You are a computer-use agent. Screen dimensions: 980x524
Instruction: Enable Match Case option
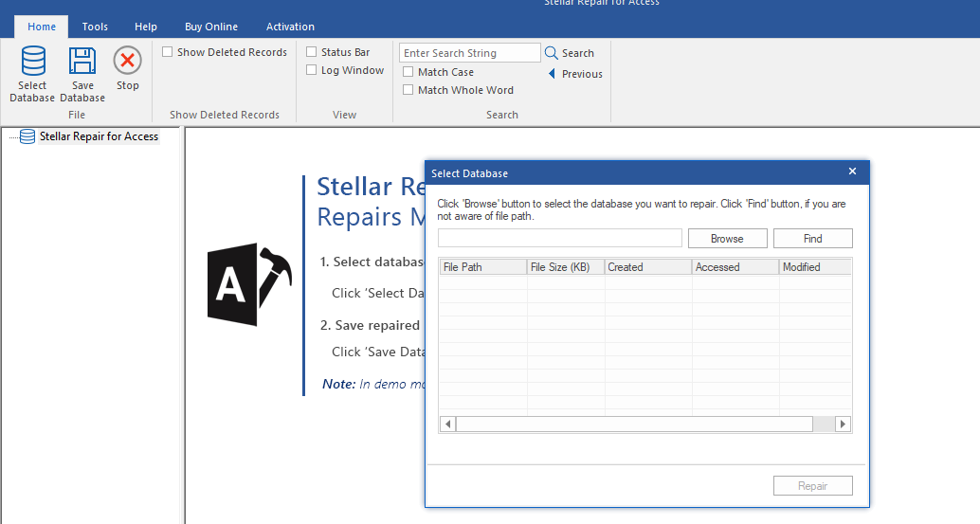(x=408, y=72)
